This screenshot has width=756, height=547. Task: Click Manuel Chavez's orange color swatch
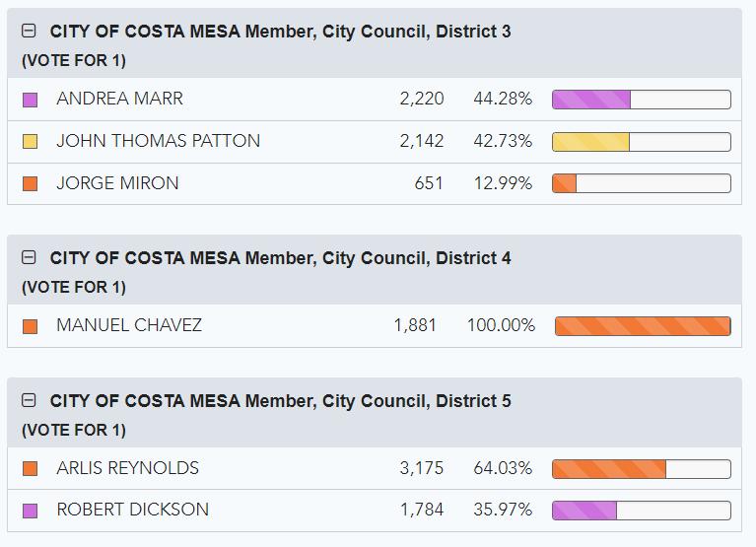tap(30, 326)
